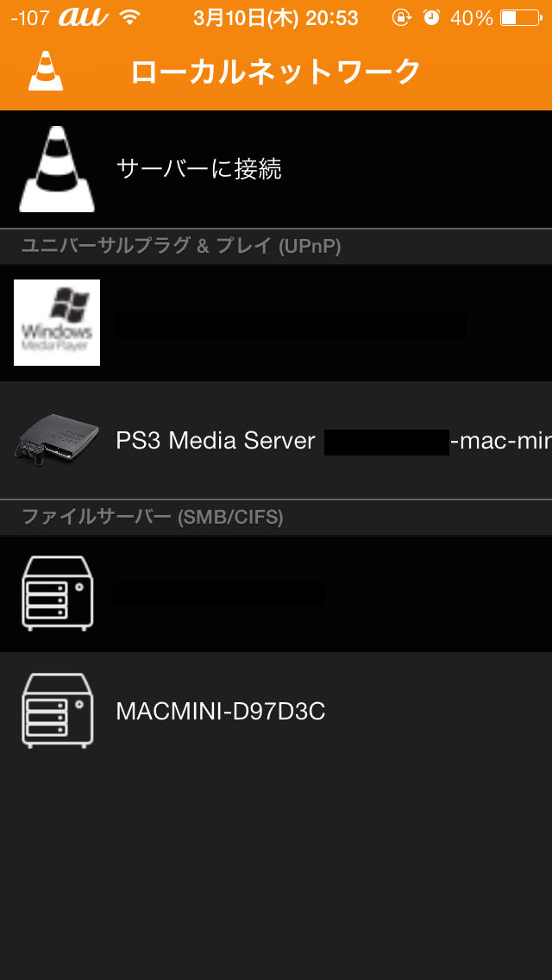552x980 pixels.
Task: Tap the alarm clock status icon
Action: tap(431, 17)
